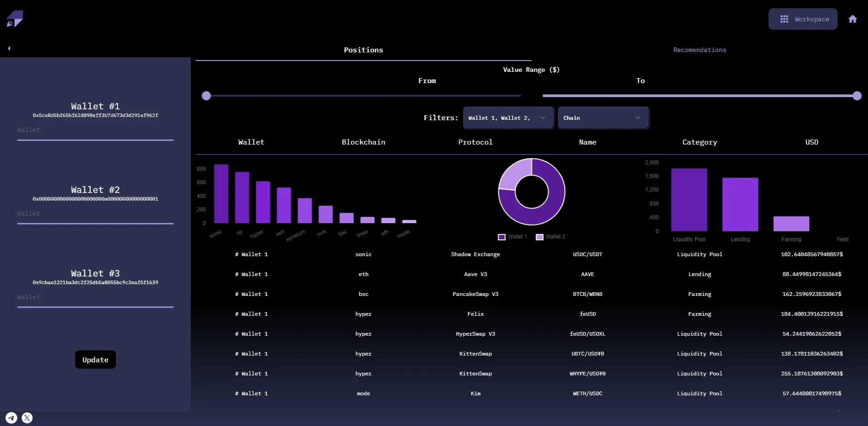Image resolution: width=868 pixels, height=426 pixels.
Task: Toggle the Wallet 1 legend checkbox on donut chart
Action: point(501,236)
